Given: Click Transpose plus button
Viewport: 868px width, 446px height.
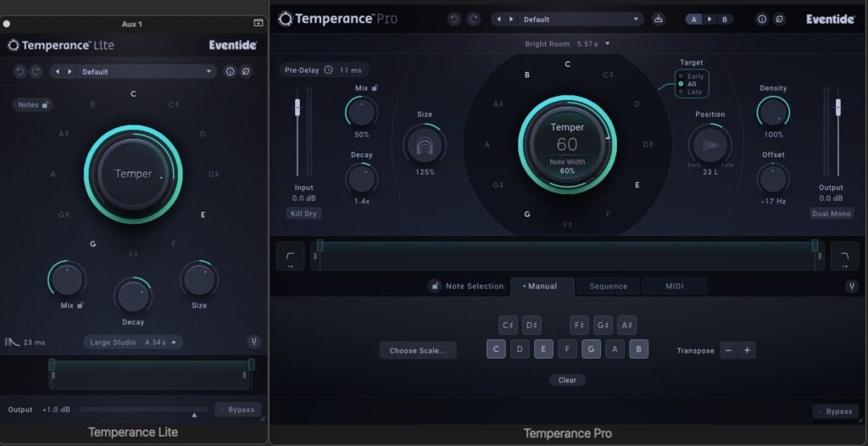Looking at the screenshot, I should pyautogui.click(x=747, y=351).
